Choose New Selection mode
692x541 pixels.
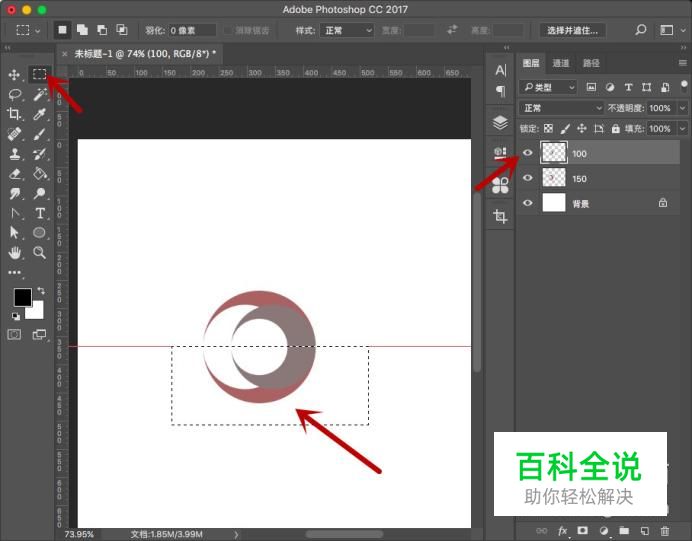tap(62, 30)
